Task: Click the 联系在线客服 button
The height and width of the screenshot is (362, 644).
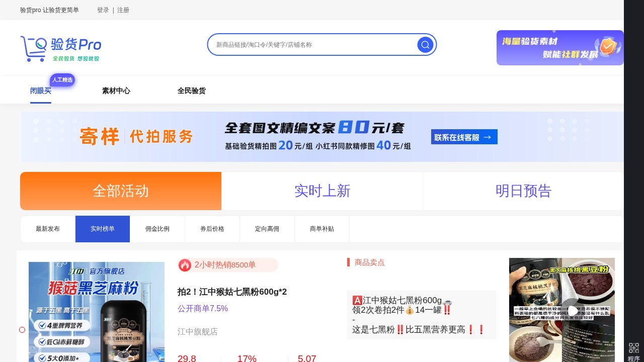Action: click(x=463, y=136)
